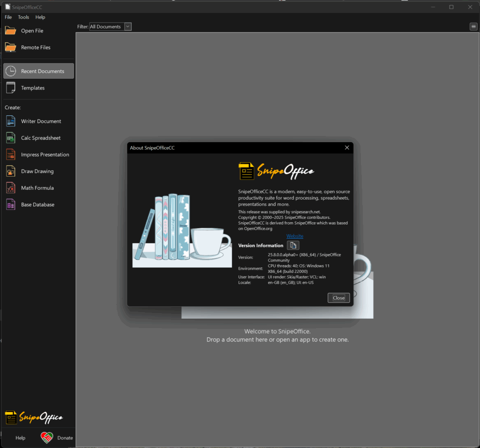The image size is (480, 448).
Task: Click 'This release was supplied by snipesearch.net.' text
Action: click(279, 212)
